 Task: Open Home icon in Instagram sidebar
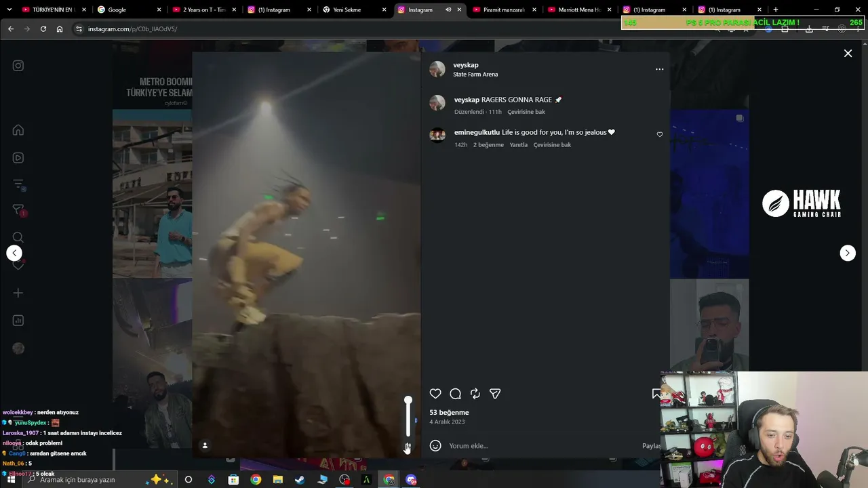click(x=18, y=130)
